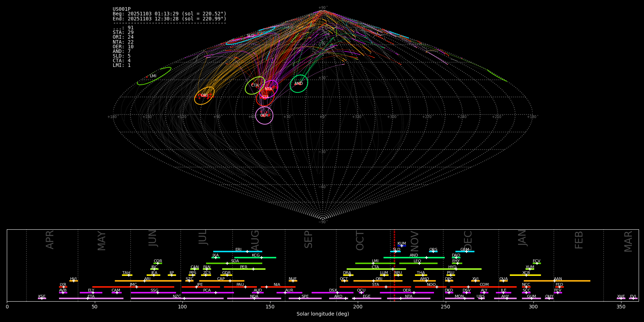This screenshot has width=644, height=322.
Task: Select the 'NTA: 22' count in the legend
Action: coord(123,42)
